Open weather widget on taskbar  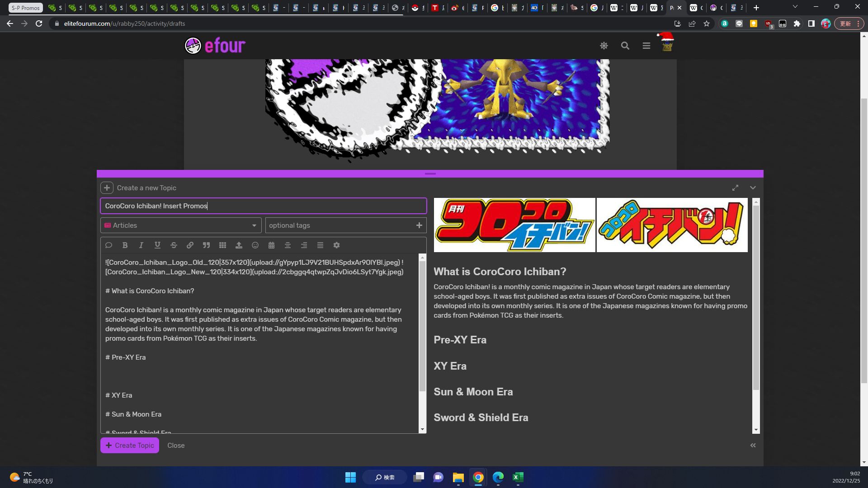(x=32, y=477)
